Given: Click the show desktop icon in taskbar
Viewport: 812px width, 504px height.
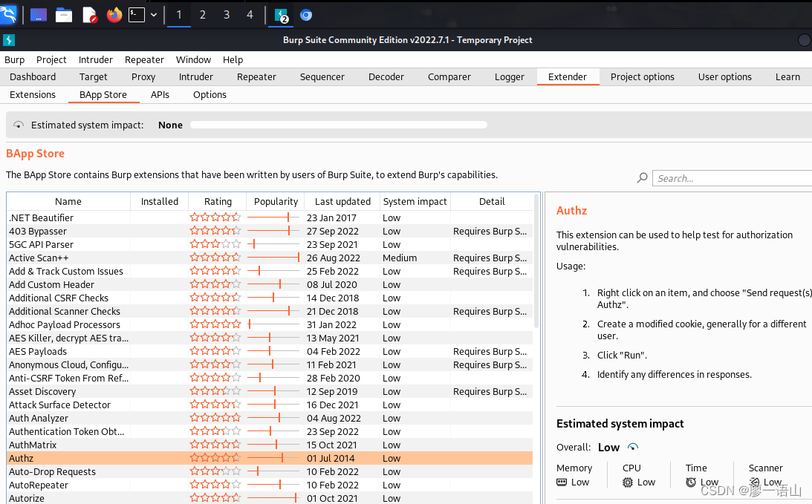Looking at the screenshot, I should click(39, 15).
